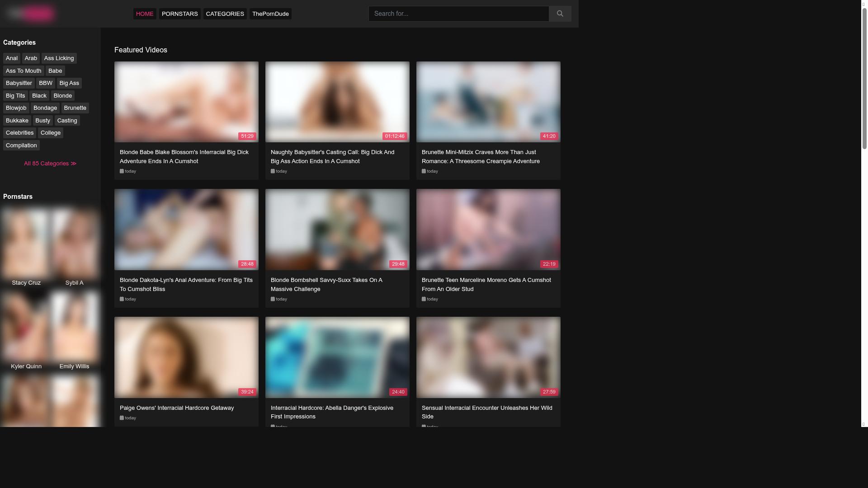The width and height of the screenshot is (868, 488).
Task: Select the College category tag
Action: (x=51, y=133)
